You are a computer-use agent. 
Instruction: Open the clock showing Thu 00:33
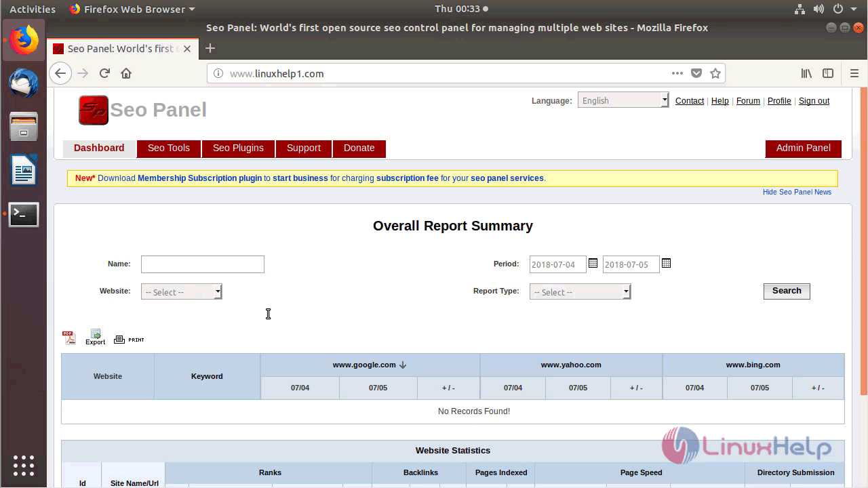click(461, 9)
